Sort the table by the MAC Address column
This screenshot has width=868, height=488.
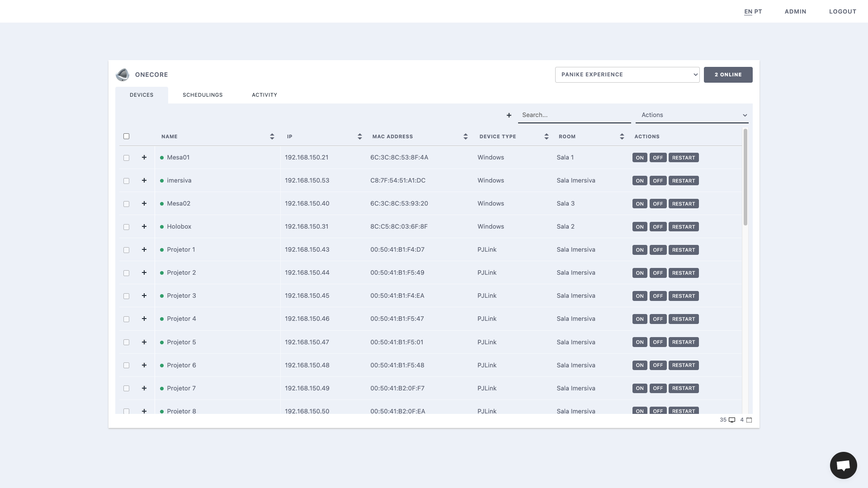pyautogui.click(x=466, y=136)
